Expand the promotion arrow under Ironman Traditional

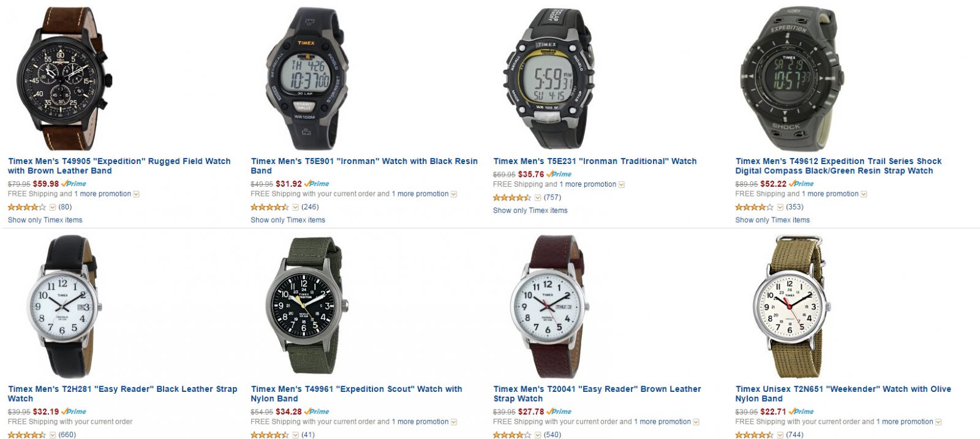click(621, 185)
